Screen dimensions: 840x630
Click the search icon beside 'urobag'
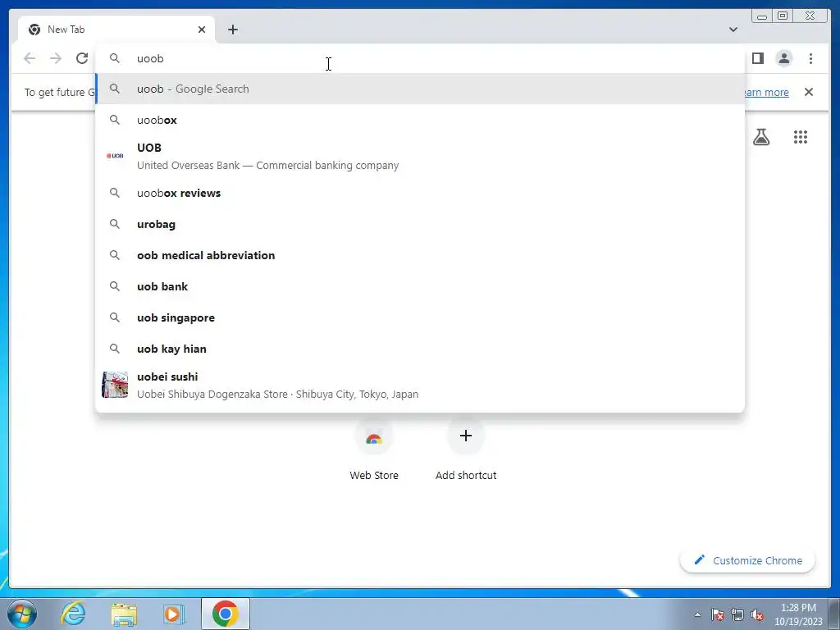[x=115, y=224]
